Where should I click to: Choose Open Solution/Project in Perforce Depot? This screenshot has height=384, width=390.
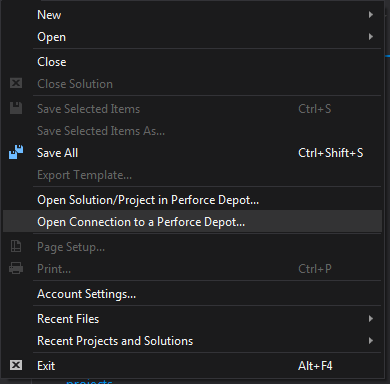click(x=193, y=200)
